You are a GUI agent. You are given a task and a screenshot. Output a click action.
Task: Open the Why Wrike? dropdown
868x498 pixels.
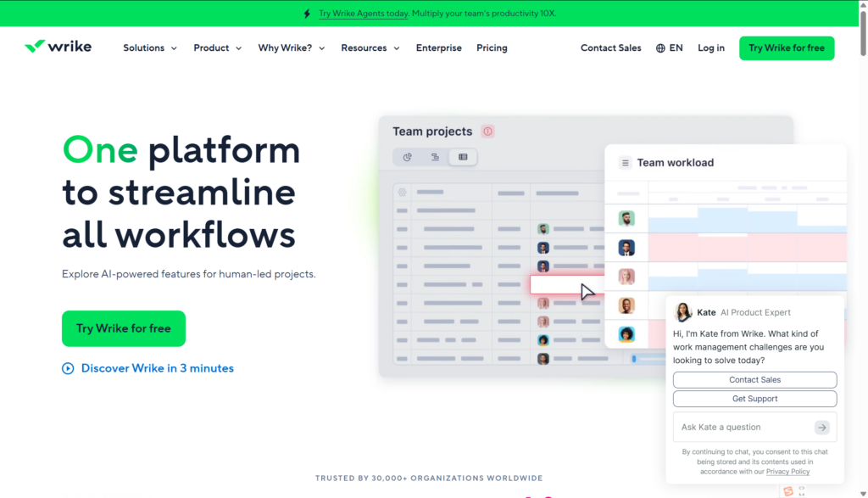292,48
